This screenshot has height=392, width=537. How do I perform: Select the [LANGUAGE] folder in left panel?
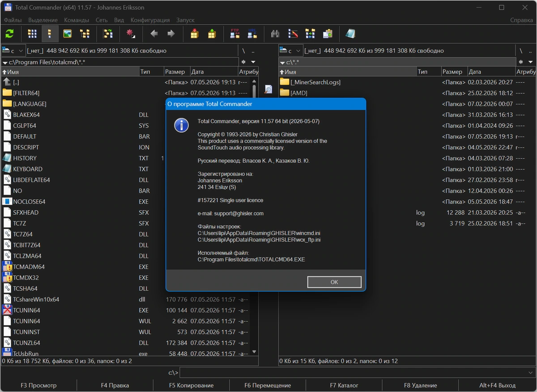pos(125,104)
